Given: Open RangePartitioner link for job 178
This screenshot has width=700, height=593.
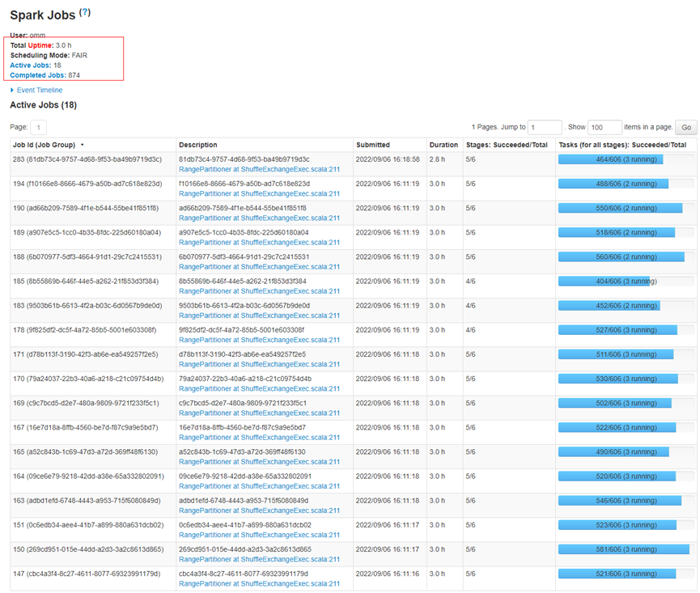Looking at the screenshot, I should coord(260,340).
